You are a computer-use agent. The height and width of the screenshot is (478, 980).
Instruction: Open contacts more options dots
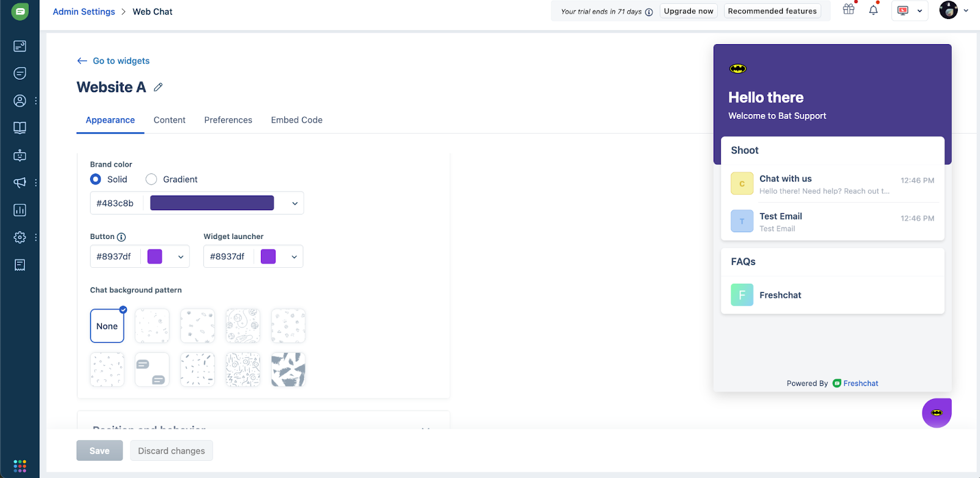[36, 101]
